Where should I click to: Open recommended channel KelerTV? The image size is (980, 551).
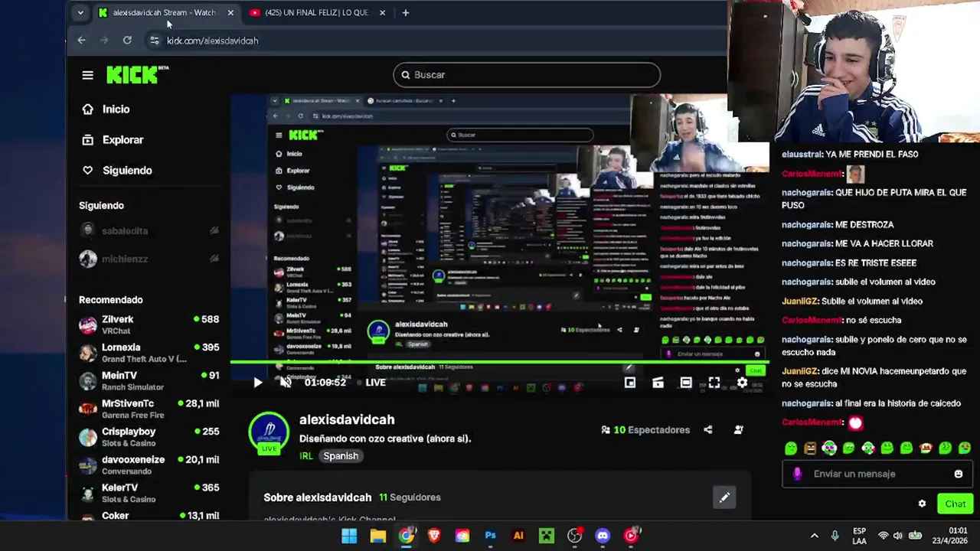[149, 493]
